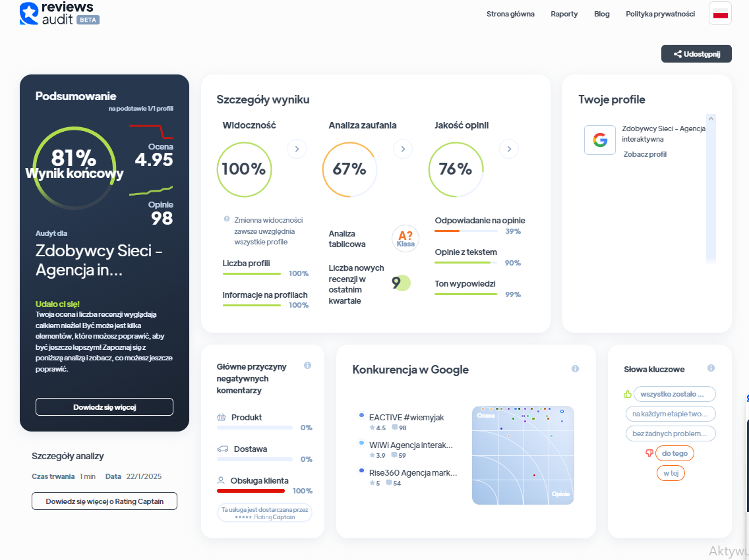Viewport: 749px width, 560px height.
Task: Click 'Zdobywcy Sieci – Agencja in...' title
Action: (99, 260)
